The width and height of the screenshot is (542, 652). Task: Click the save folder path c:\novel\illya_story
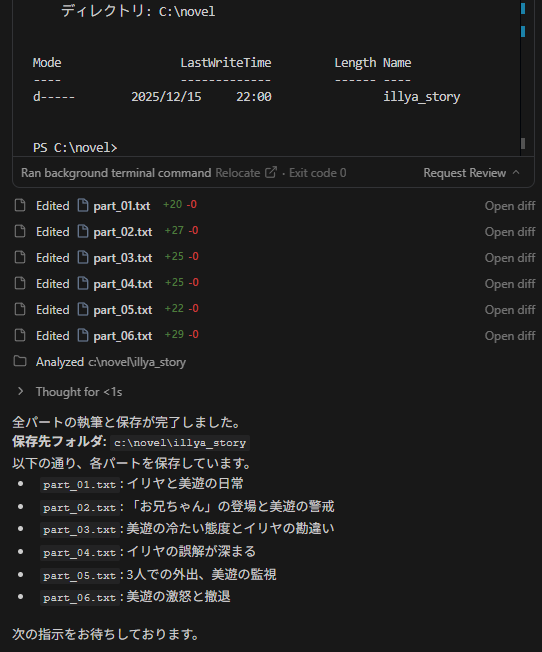click(180, 443)
